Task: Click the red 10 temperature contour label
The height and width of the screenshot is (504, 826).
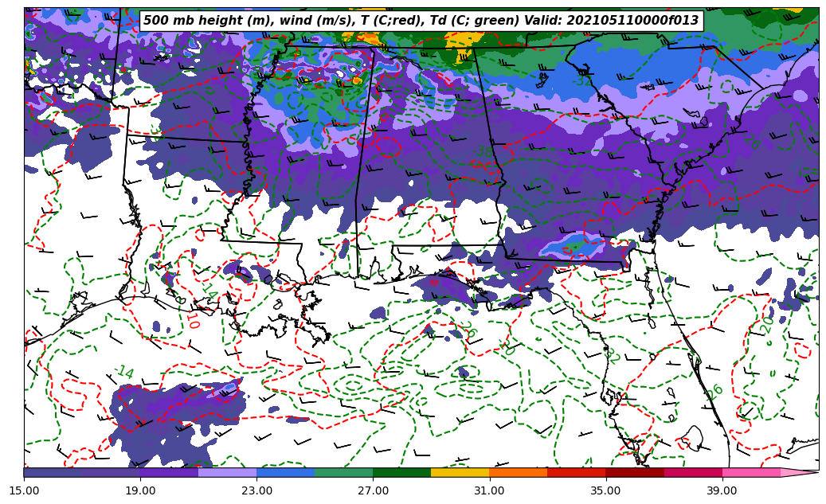Action: click(x=191, y=320)
